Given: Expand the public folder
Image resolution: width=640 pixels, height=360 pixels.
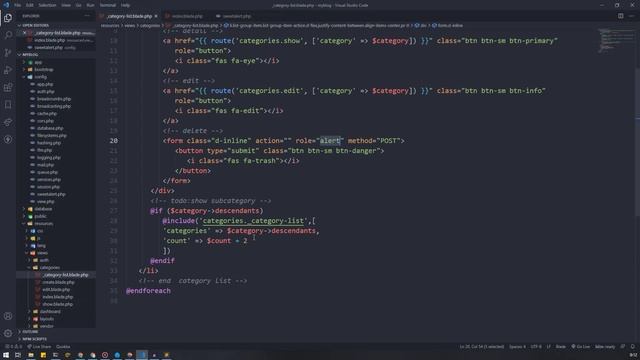Looking at the screenshot, I should coord(40,216).
